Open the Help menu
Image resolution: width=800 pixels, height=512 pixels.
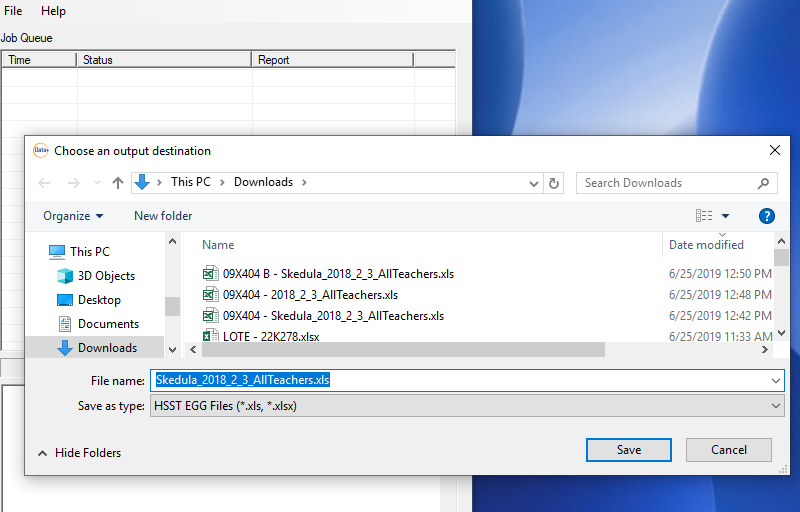(53, 11)
